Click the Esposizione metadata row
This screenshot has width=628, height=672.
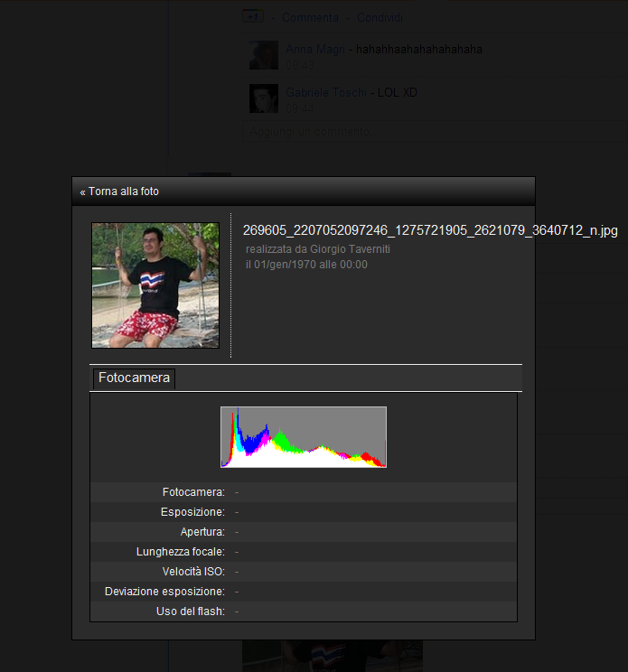tap(303, 512)
